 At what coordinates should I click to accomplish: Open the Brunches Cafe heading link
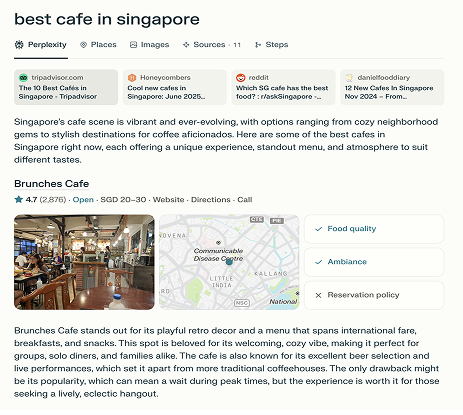click(52, 184)
